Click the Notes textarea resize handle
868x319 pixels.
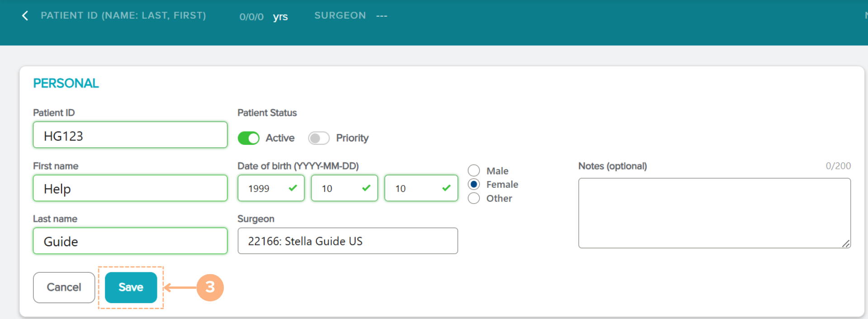pyautogui.click(x=846, y=243)
